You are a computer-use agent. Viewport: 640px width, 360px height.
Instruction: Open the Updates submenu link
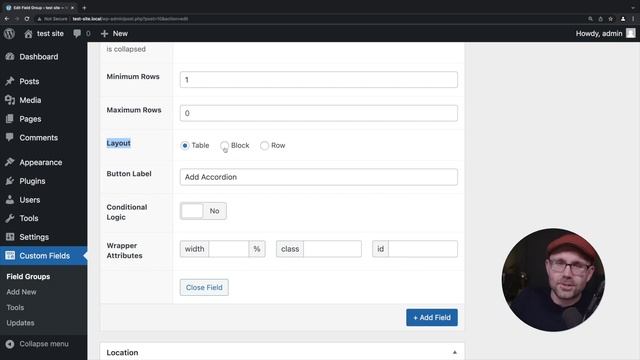click(20, 323)
